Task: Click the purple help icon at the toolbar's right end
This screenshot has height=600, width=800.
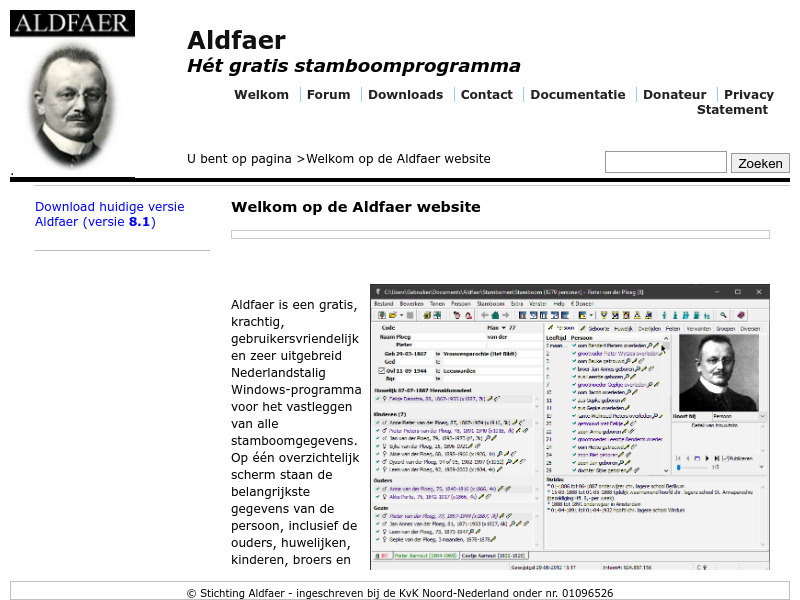Action: (740, 314)
